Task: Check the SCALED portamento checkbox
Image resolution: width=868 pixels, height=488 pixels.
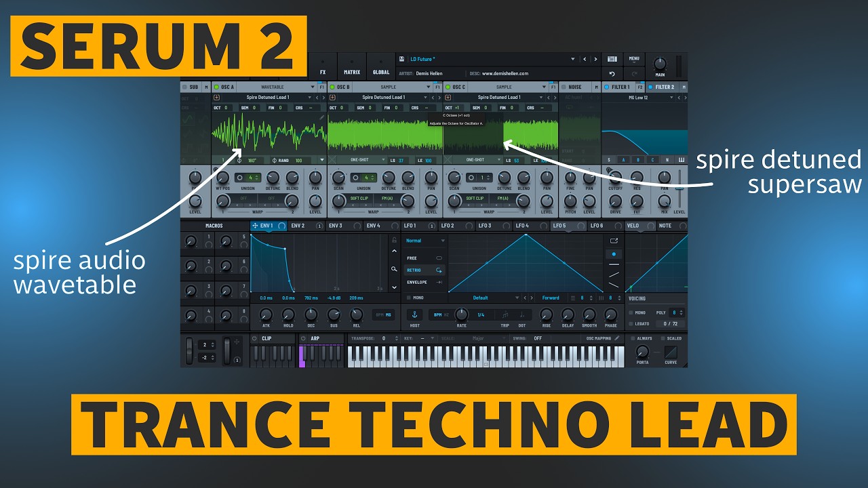Action: point(663,338)
